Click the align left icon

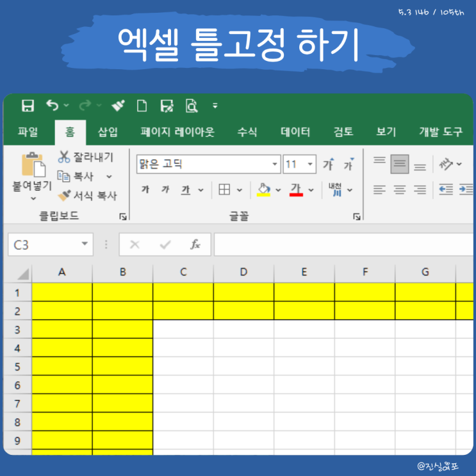click(379, 190)
